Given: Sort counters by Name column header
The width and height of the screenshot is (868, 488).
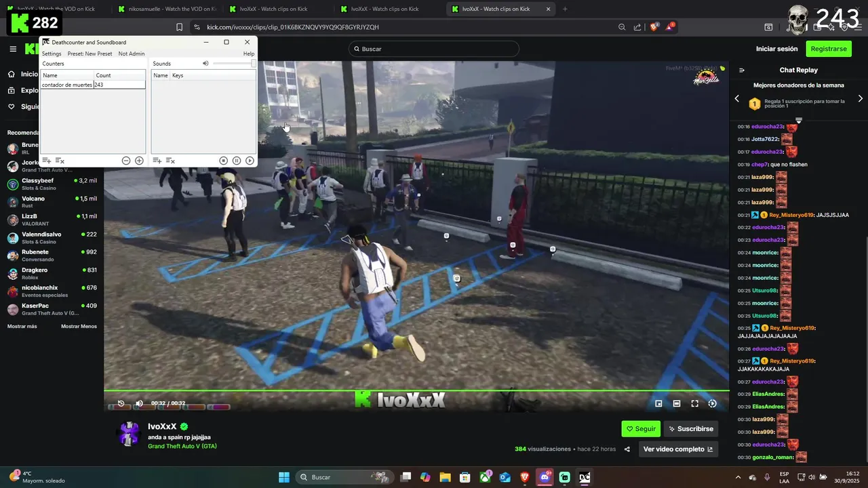Looking at the screenshot, I should (x=67, y=75).
